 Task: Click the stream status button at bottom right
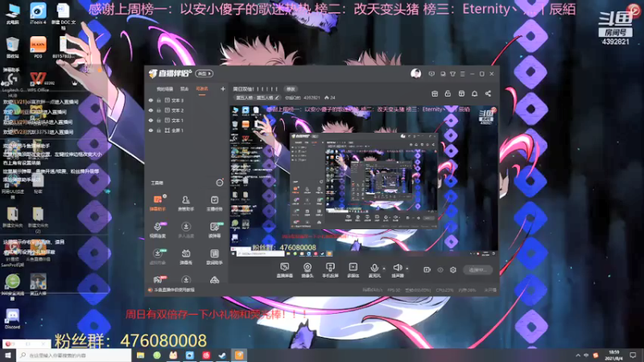(x=477, y=270)
